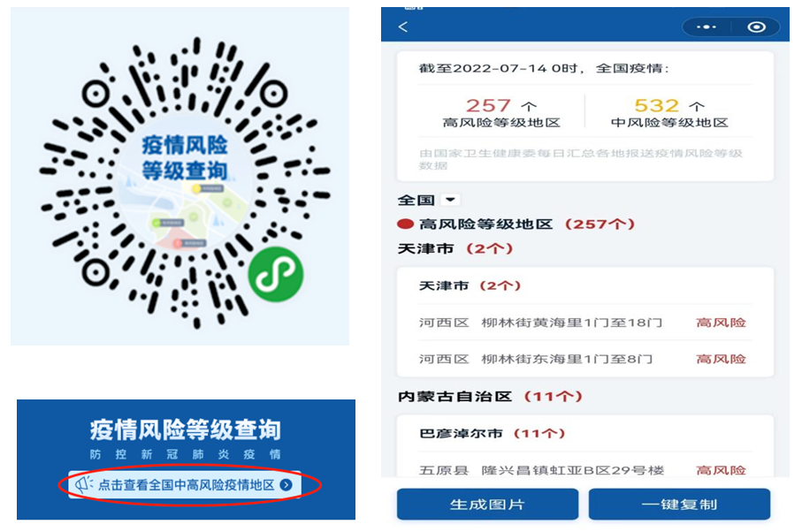The image size is (802, 532).
Task: Collapse the 天津市 (2个) province heading
Action: click(x=455, y=249)
